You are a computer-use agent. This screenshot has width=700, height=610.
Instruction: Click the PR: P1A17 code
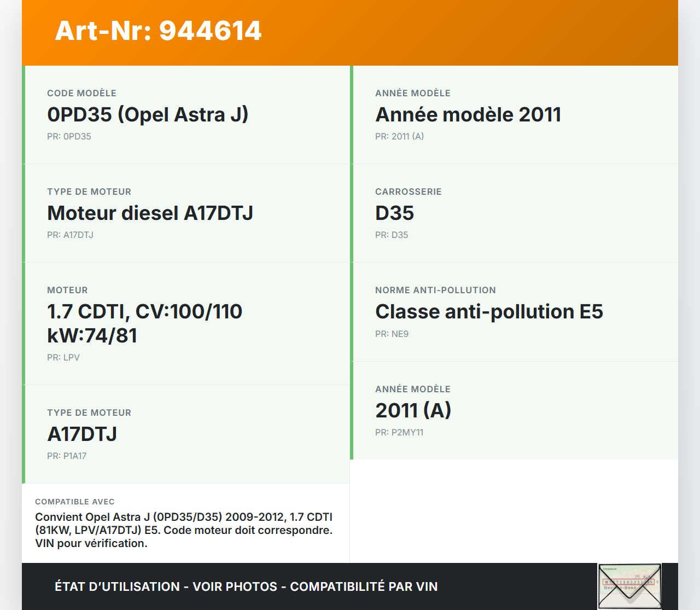[67, 456]
